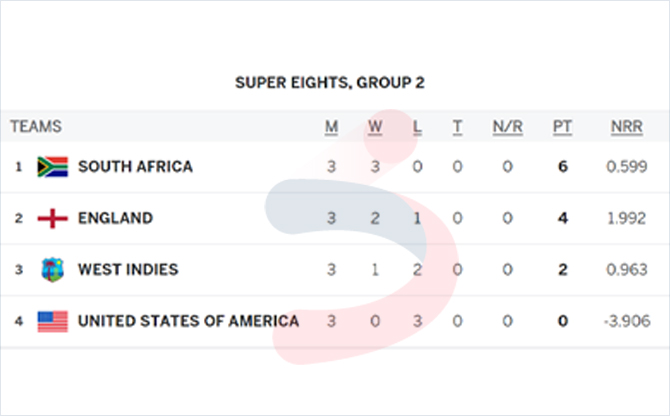
Task: Click South Africa's NRR value 0.599
Action: tap(626, 167)
